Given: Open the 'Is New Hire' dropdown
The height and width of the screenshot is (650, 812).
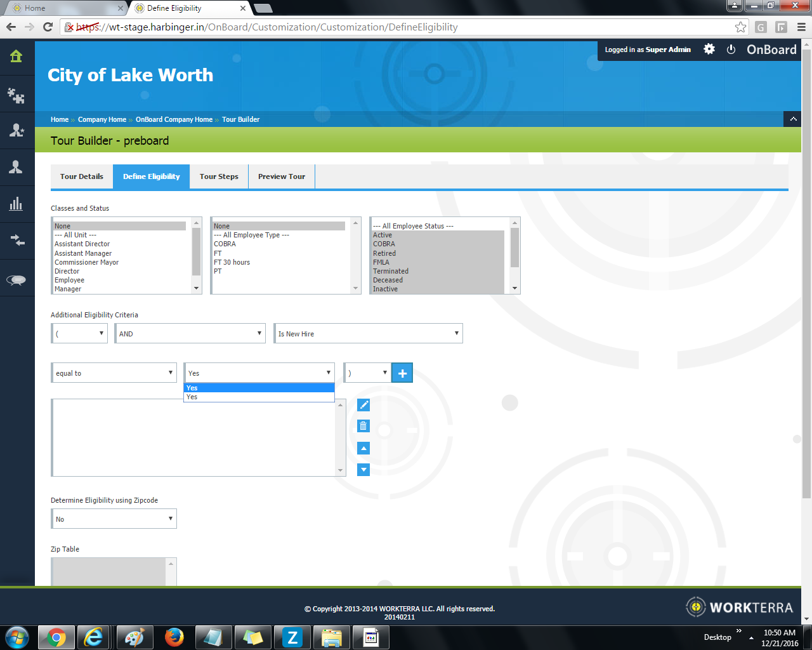Looking at the screenshot, I should pos(368,334).
